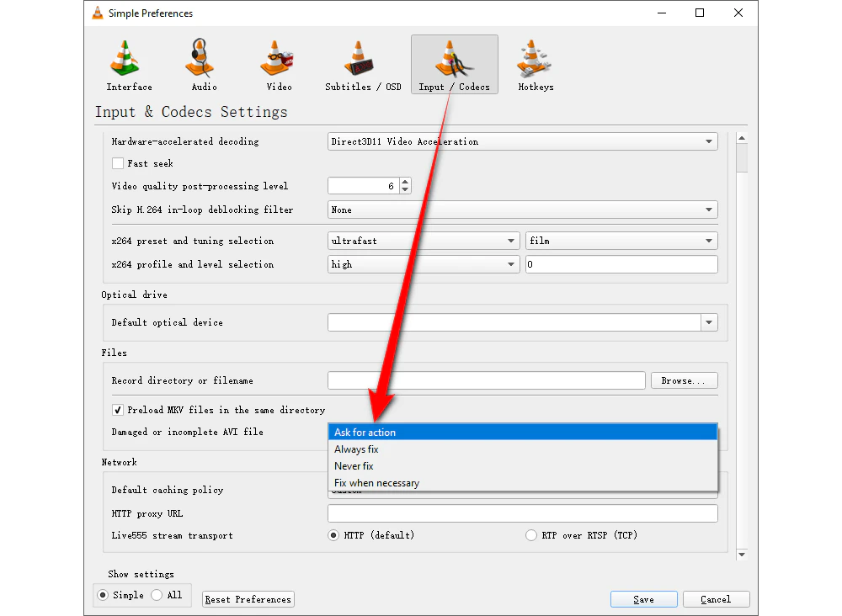This screenshot has height=616, width=842.
Task: Click the x264 level input field
Action: [x=621, y=264]
